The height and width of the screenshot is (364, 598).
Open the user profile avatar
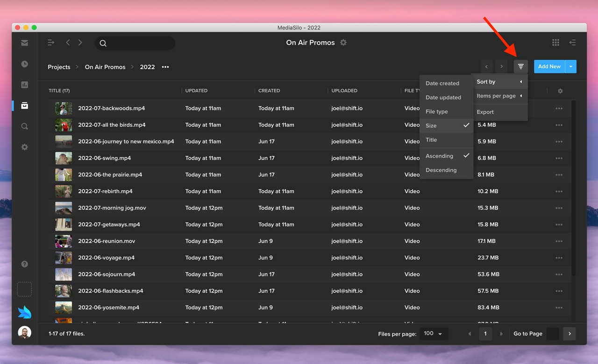coord(25,333)
